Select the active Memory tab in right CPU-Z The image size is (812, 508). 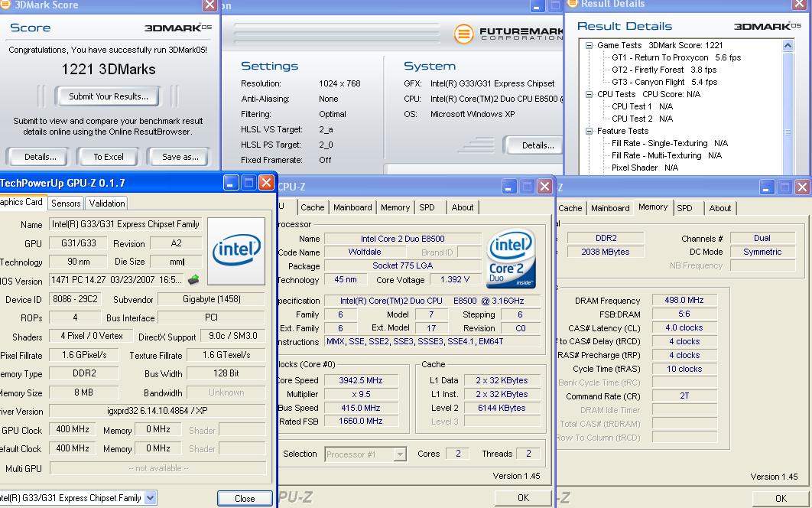click(x=653, y=207)
